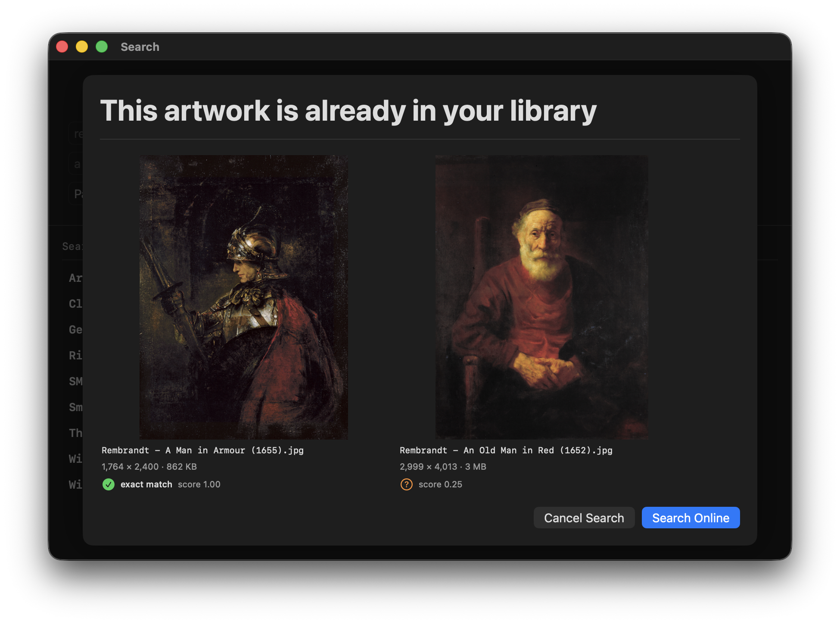
Task: Click the 1,764 × 2,400 · 862 KB details
Action: click(149, 467)
